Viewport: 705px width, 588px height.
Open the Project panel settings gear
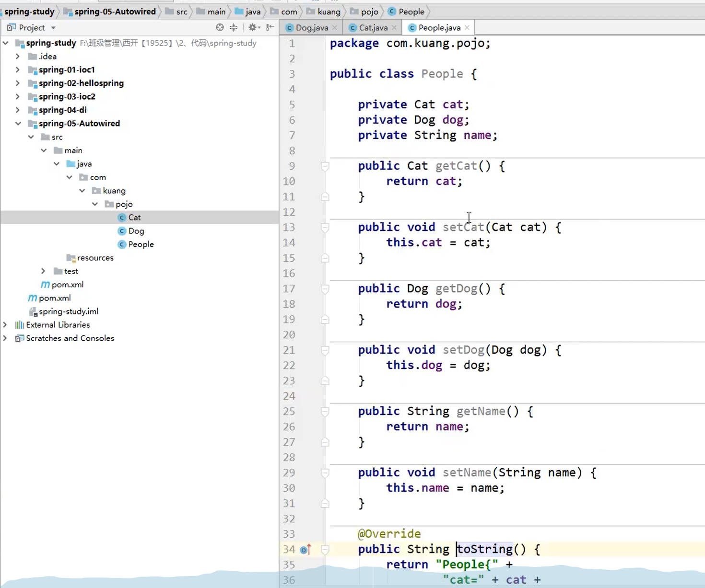coord(254,27)
